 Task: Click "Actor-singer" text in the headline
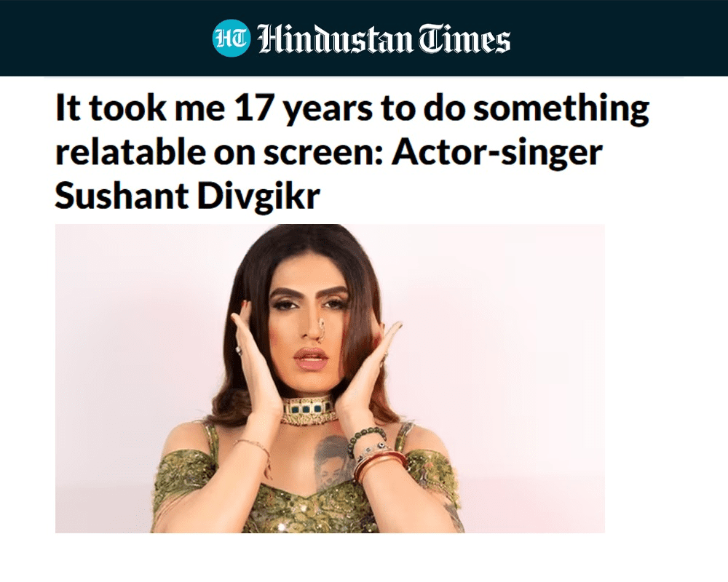click(496, 153)
